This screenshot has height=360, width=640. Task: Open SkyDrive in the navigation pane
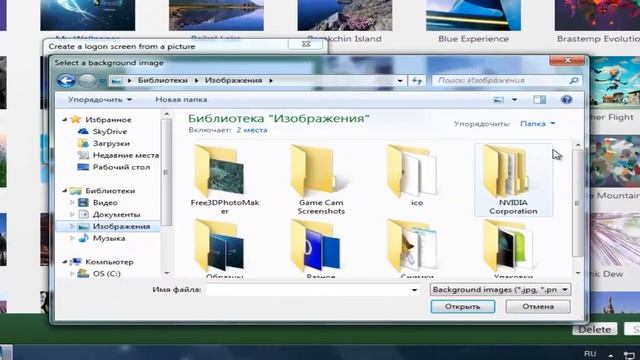tap(109, 131)
